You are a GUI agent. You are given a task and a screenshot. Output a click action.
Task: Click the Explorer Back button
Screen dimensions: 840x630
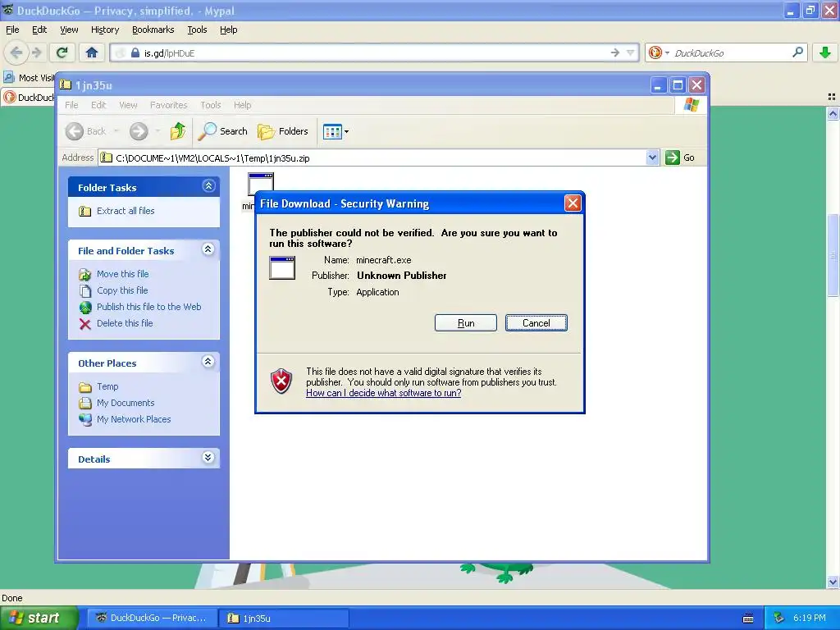[85, 131]
